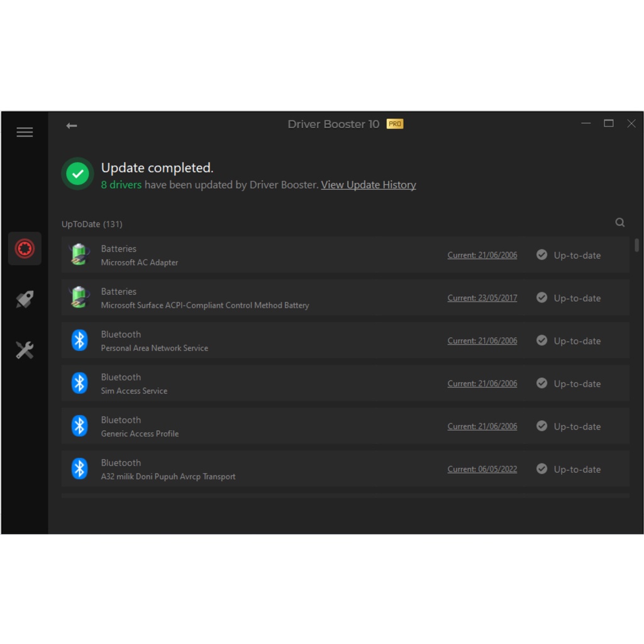Click the check icon for Personal Area Network
Image resolution: width=644 pixels, height=644 pixels.
pos(541,340)
